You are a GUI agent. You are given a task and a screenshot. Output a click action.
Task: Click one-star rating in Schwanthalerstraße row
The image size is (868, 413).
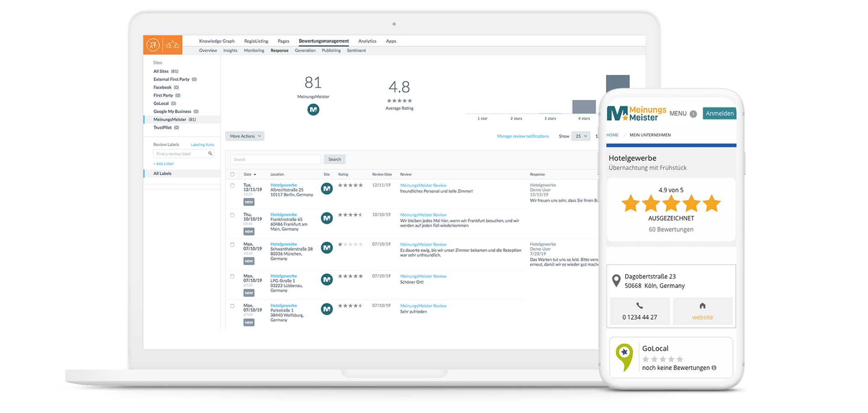tap(350, 244)
